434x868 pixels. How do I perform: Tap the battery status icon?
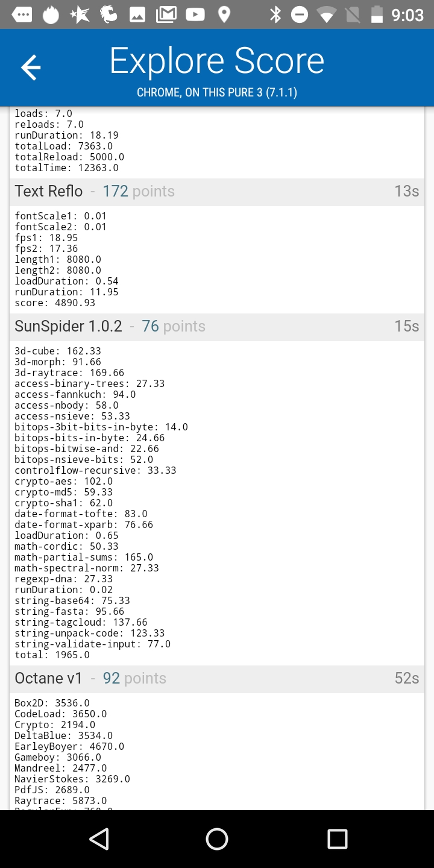377,14
